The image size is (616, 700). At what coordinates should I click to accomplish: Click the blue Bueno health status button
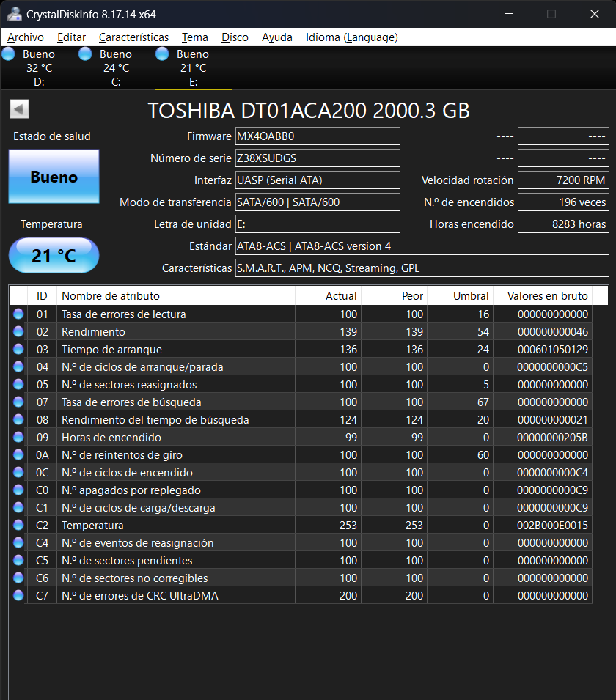pyautogui.click(x=53, y=176)
